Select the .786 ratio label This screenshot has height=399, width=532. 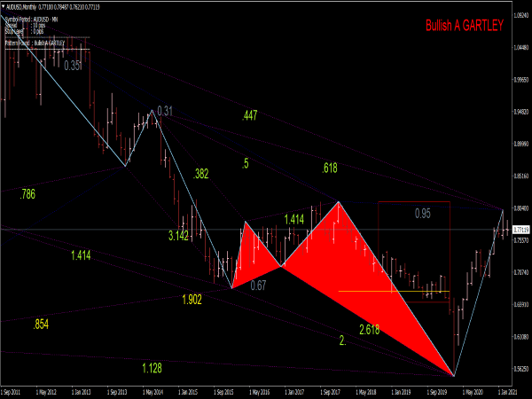click(x=27, y=194)
